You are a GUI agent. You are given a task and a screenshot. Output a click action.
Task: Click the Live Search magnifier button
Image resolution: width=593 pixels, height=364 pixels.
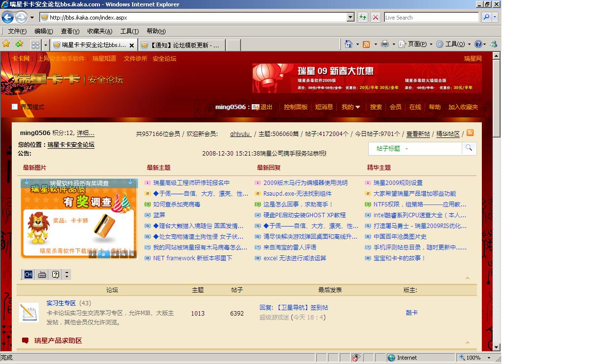coord(486,17)
